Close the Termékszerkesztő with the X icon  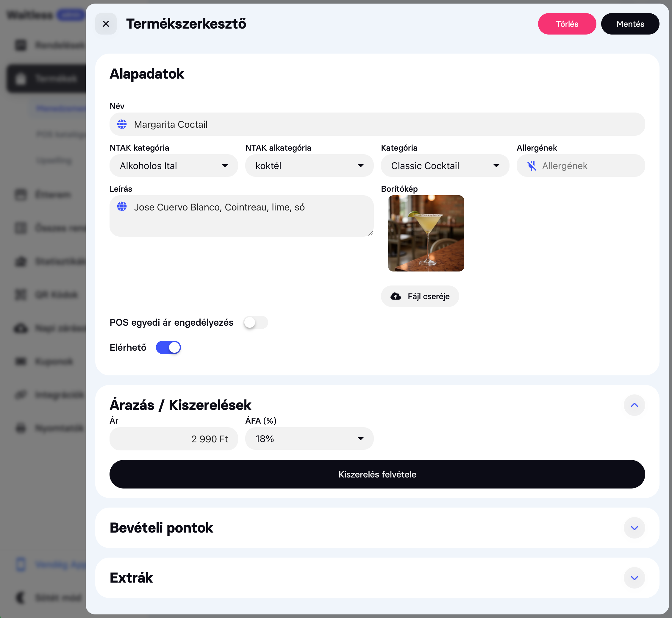(106, 24)
